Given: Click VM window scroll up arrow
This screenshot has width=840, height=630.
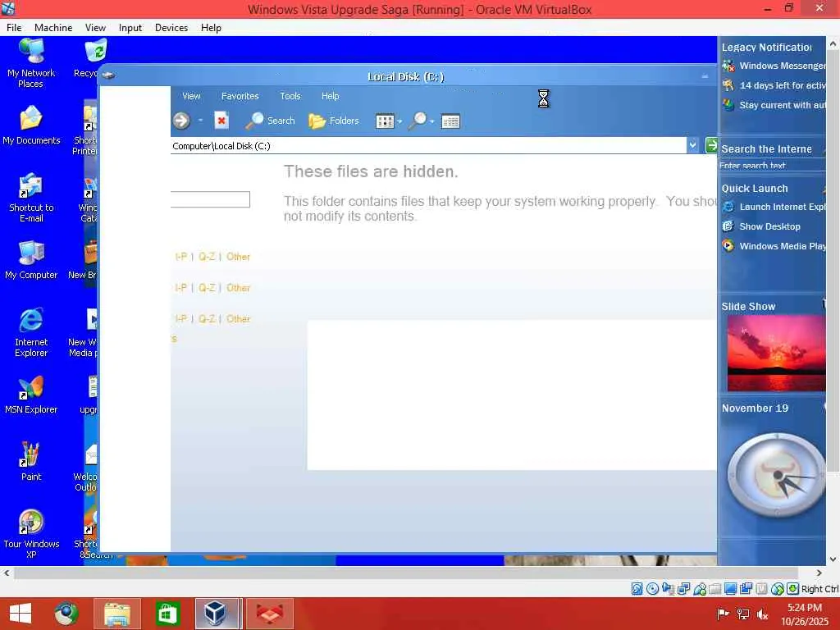Looking at the screenshot, I should pos(833,43).
